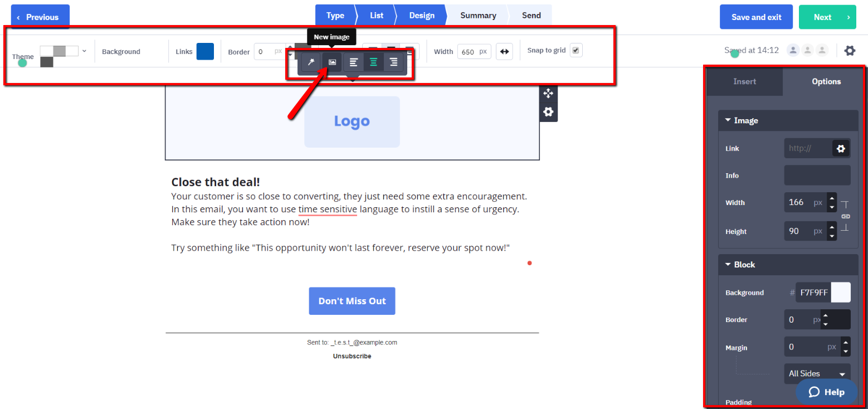This screenshot has height=409, width=868.
Task: Select the center align icon
Action: click(x=373, y=62)
